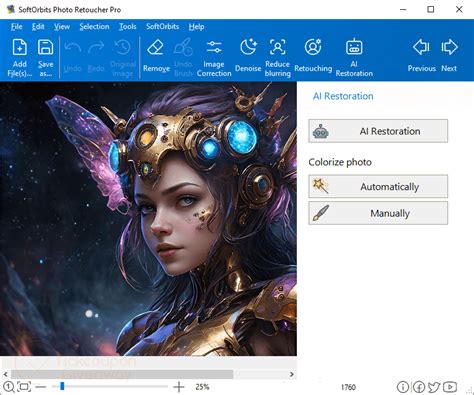This screenshot has width=474, height=395.
Task: Click the horizontal scrollbar thumb
Action: point(122,374)
